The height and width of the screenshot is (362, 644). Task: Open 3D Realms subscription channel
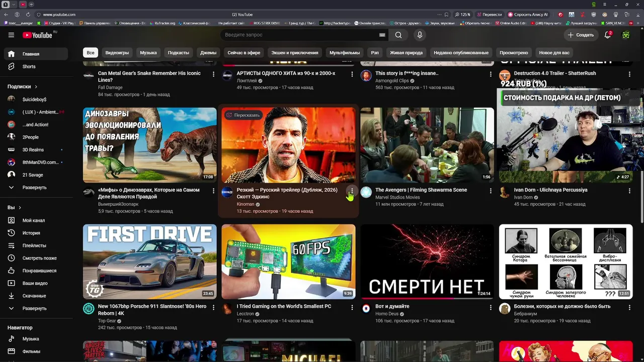click(36, 150)
